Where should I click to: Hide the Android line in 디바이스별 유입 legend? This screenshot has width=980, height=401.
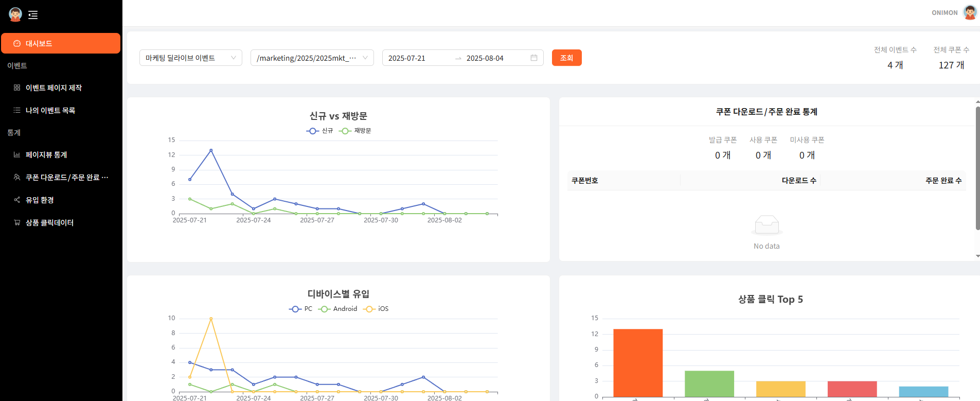point(338,309)
